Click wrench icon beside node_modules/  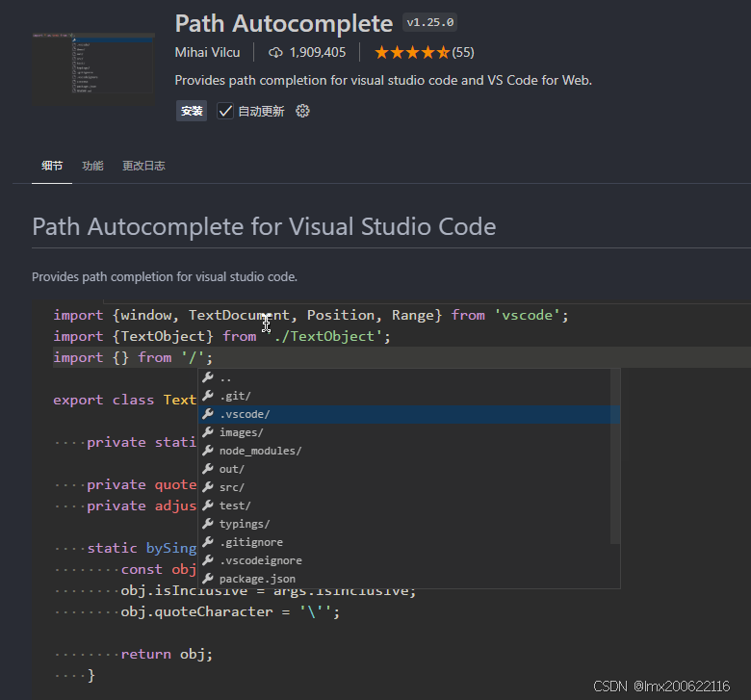click(x=208, y=450)
